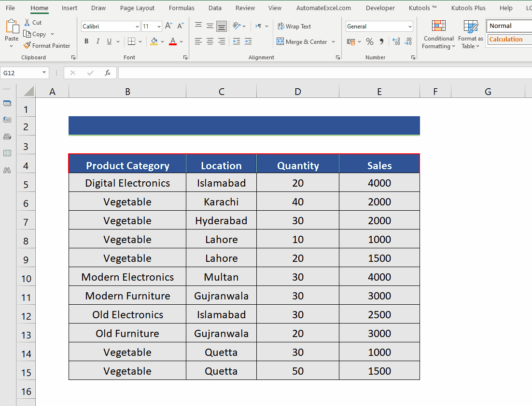Switch to the Formulas ribbon tab

click(x=182, y=8)
